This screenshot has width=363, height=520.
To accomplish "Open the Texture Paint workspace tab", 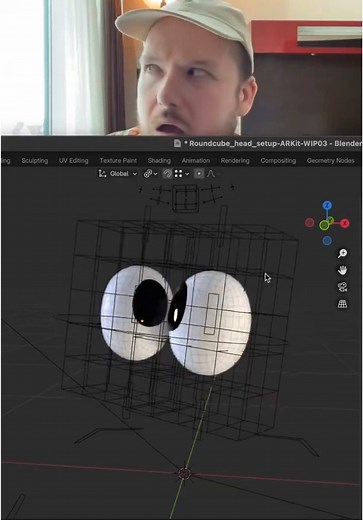I will click(118, 161).
